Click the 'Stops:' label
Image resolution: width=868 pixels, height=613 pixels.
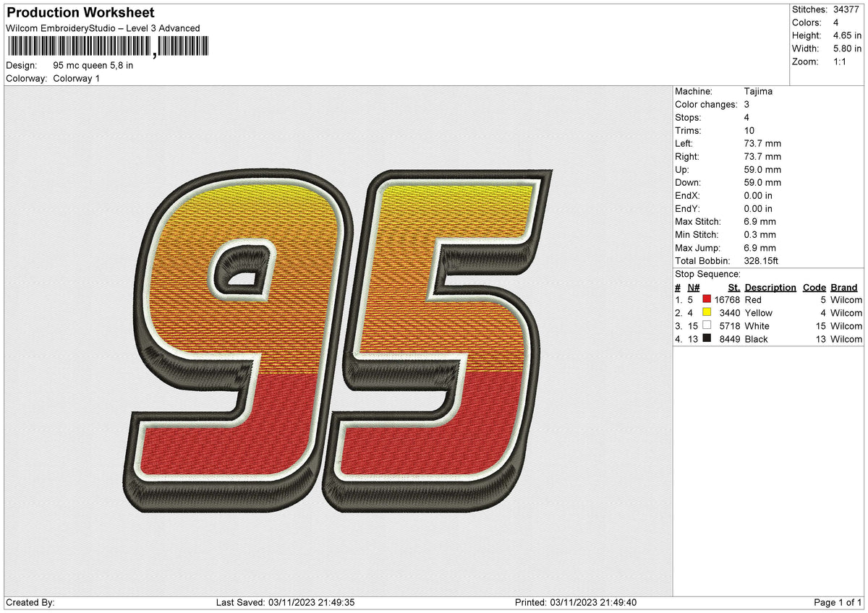(688, 117)
